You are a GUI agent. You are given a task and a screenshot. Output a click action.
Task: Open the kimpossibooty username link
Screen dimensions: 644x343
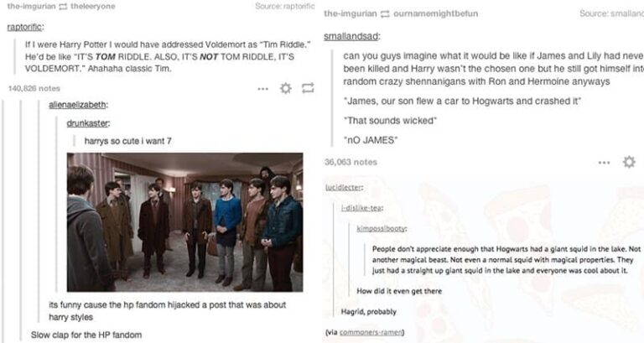(381, 228)
